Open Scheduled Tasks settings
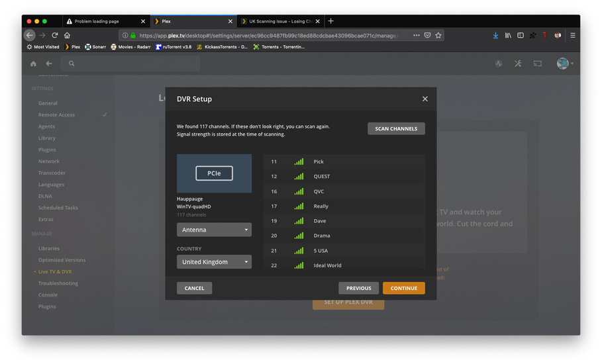 click(58, 208)
